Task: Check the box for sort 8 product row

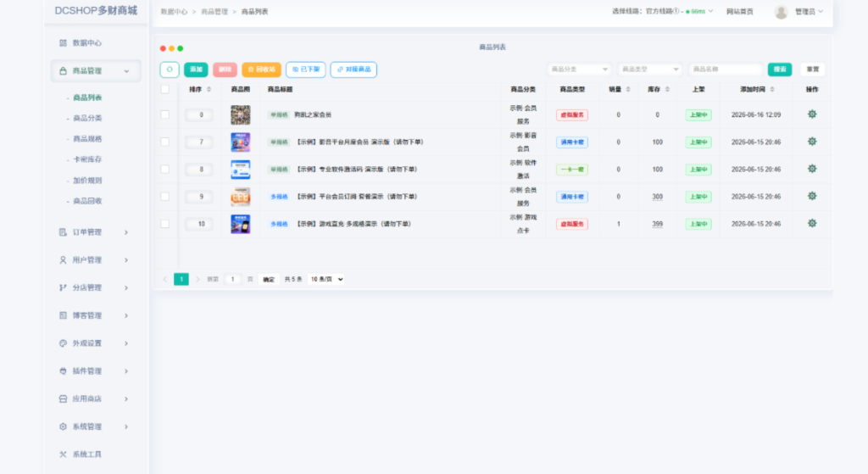Action: (x=165, y=169)
